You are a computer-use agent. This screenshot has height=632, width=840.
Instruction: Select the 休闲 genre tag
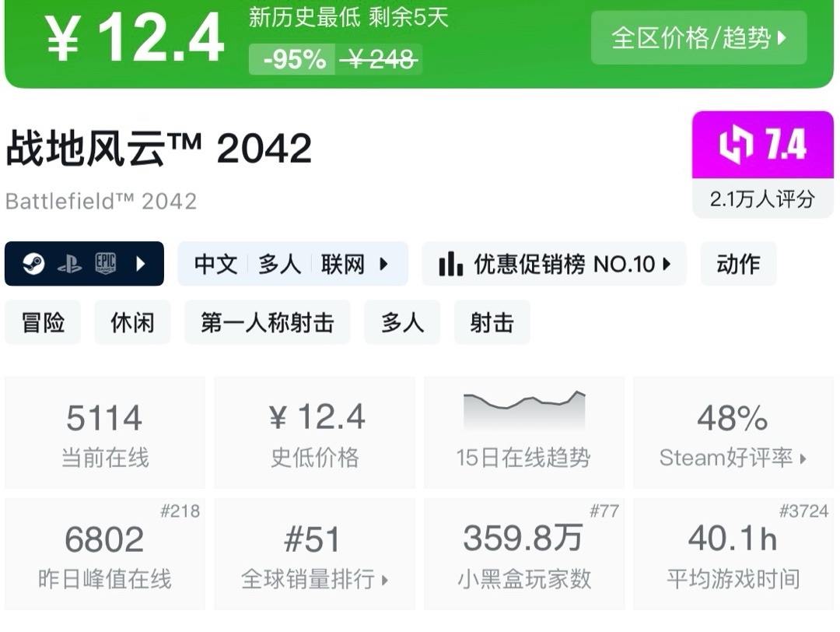click(132, 322)
